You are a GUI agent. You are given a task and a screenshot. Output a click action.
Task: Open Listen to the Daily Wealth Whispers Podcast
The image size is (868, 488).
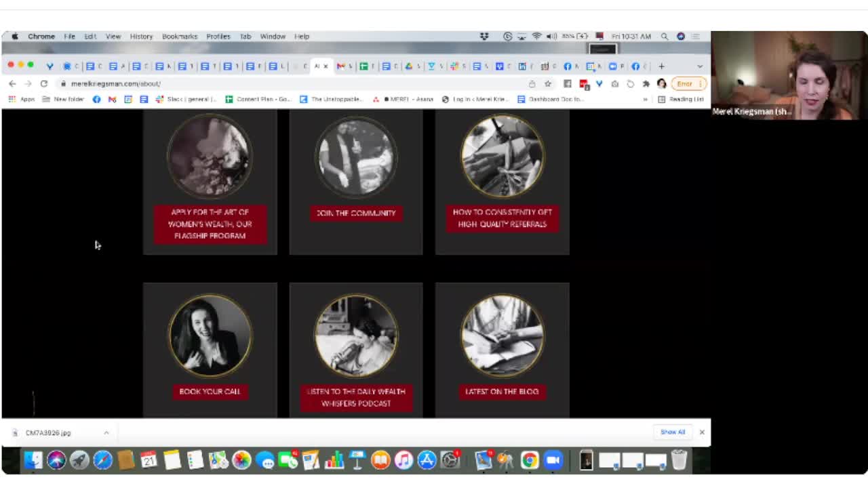tap(356, 397)
